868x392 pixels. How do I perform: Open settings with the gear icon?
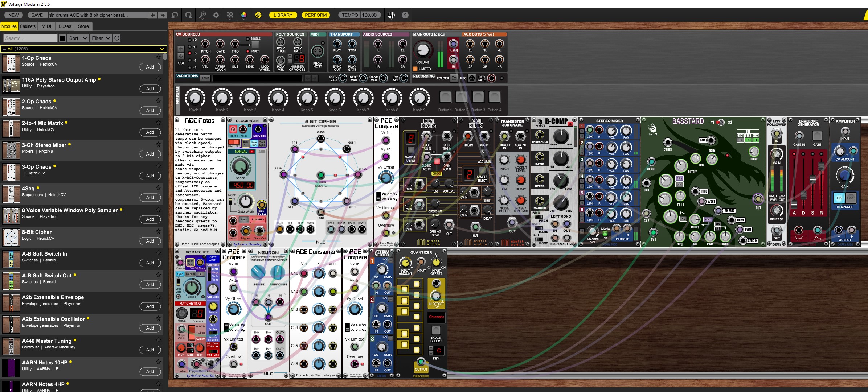pos(216,15)
